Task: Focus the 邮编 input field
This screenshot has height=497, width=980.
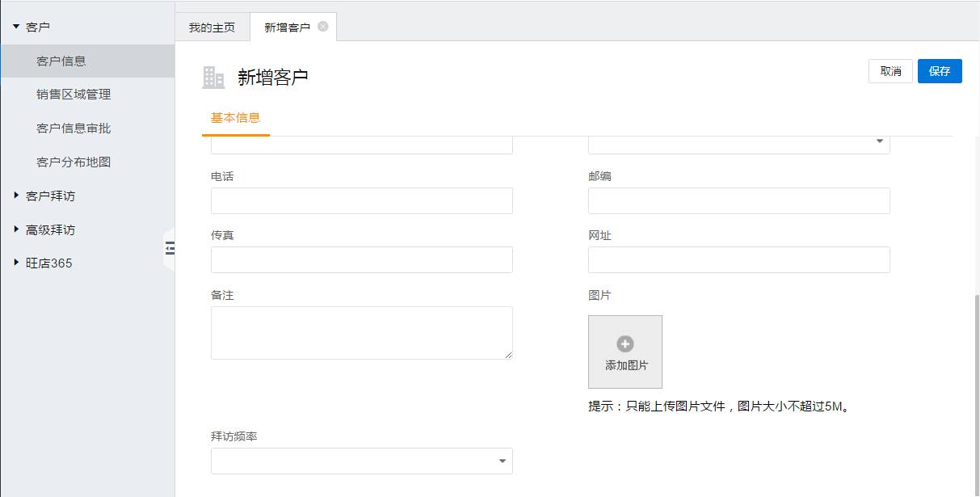Action: 739,200
